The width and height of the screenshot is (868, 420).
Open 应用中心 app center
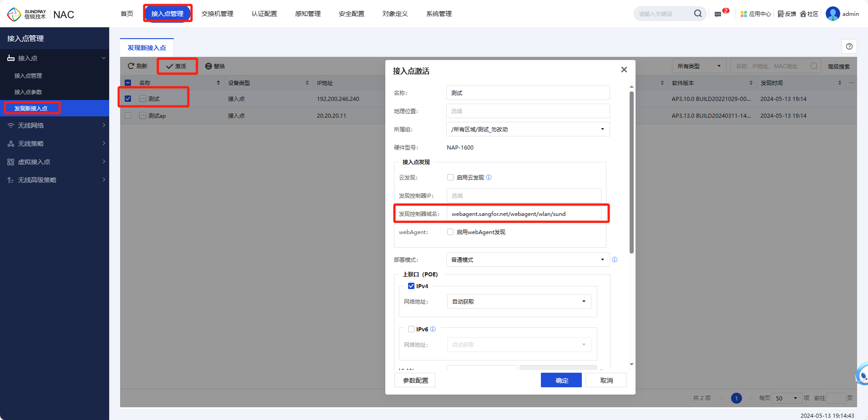click(756, 14)
